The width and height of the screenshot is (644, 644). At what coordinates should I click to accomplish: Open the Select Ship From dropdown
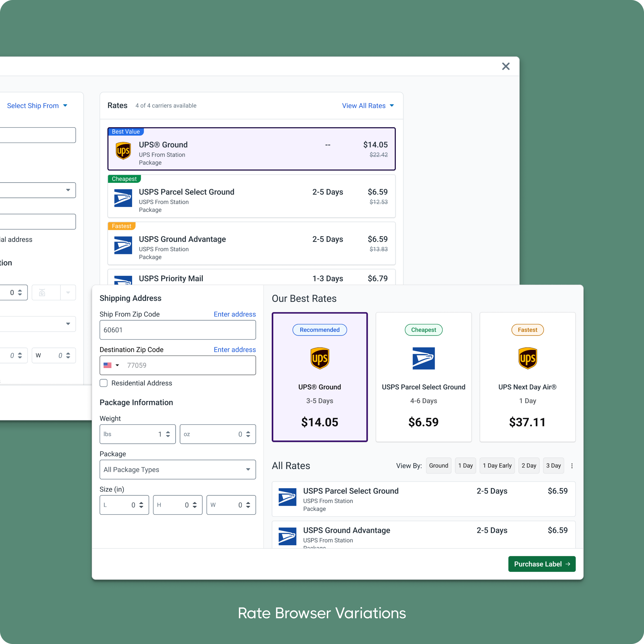pos(37,106)
